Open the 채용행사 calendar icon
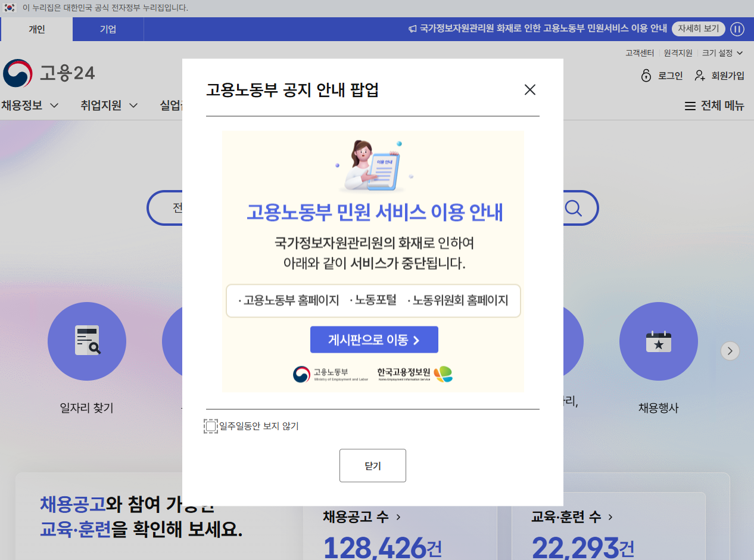This screenshot has width=754, height=560. (x=659, y=341)
